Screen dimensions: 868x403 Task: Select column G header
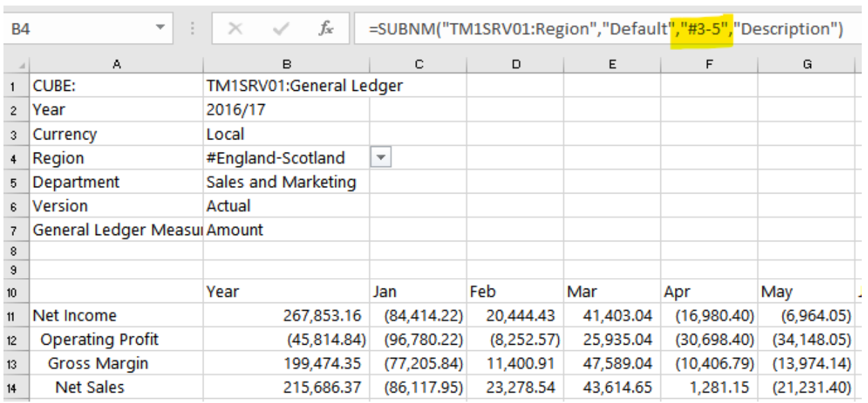pos(806,64)
